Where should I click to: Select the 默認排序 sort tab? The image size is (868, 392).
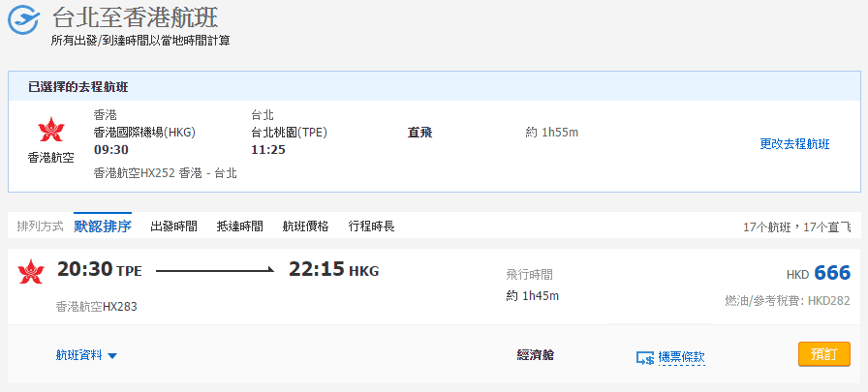click(103, 226)
